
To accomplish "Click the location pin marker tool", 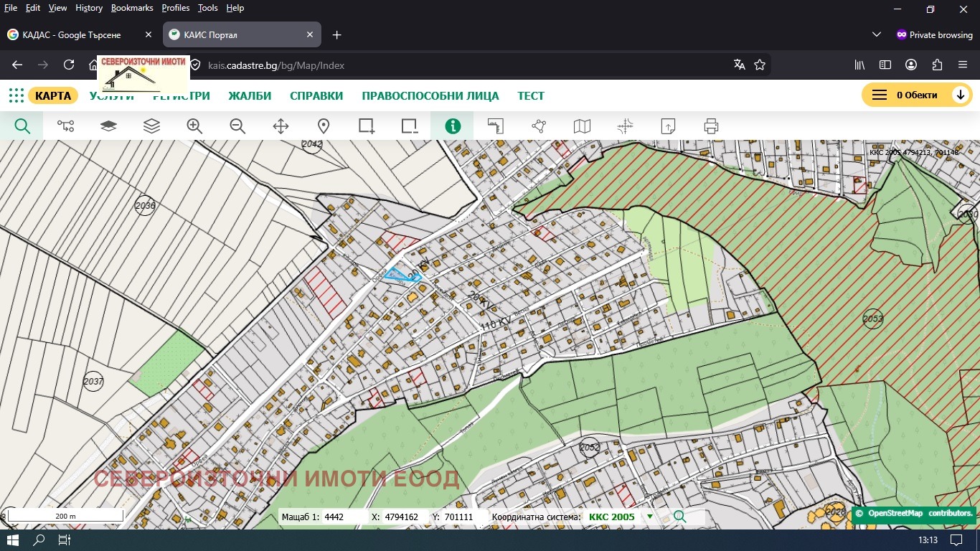I will (x=324, y=126).
